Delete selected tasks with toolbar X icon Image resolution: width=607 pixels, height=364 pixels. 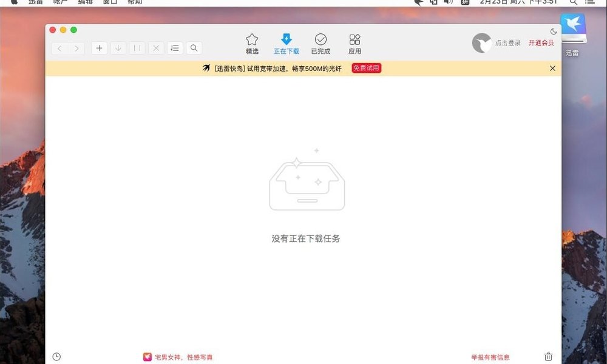155,48
